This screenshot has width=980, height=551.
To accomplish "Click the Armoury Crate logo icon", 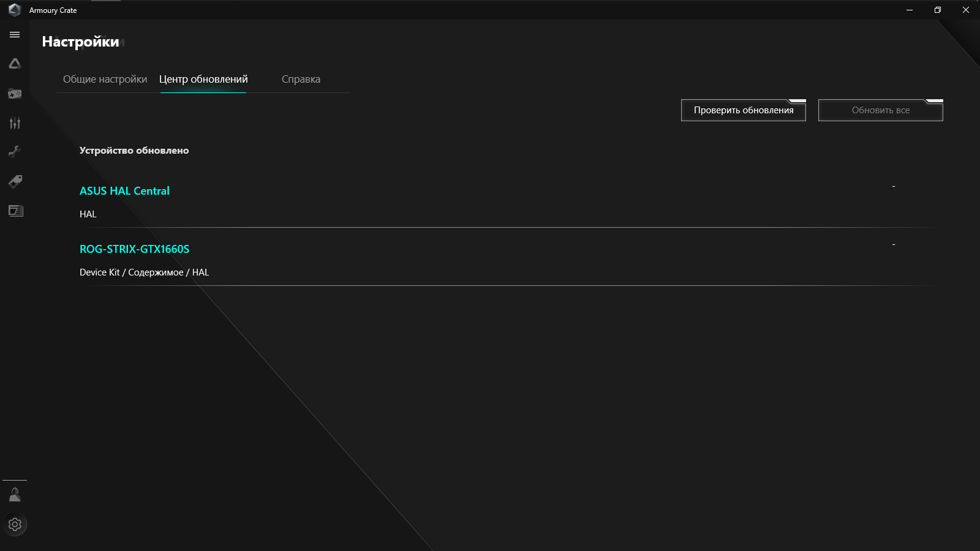I will 15,10.
